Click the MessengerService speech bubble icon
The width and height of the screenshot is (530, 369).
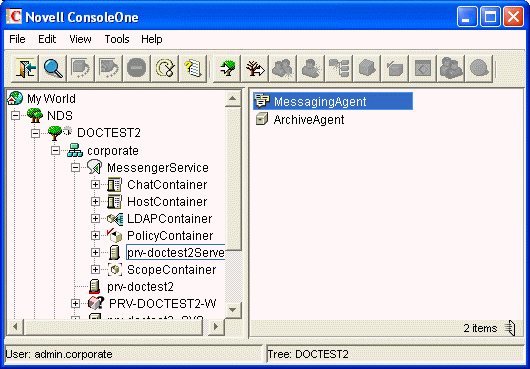coord(95,167)
